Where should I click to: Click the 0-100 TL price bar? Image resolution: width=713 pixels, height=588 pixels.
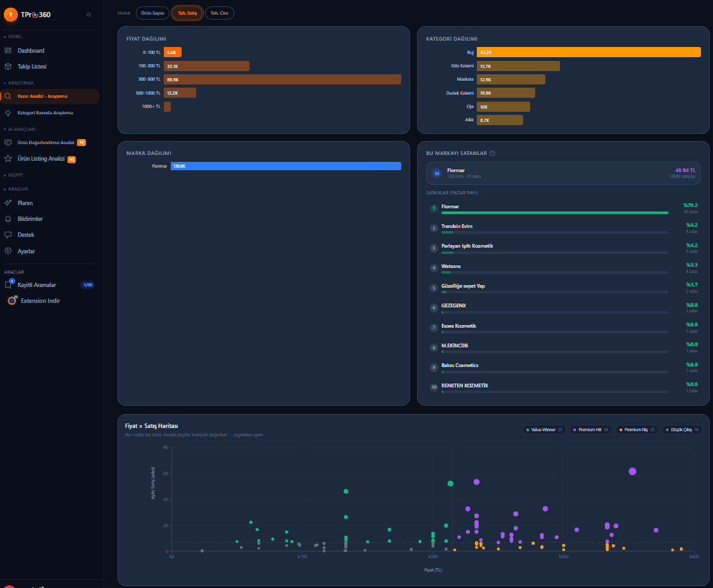point(172,52)
